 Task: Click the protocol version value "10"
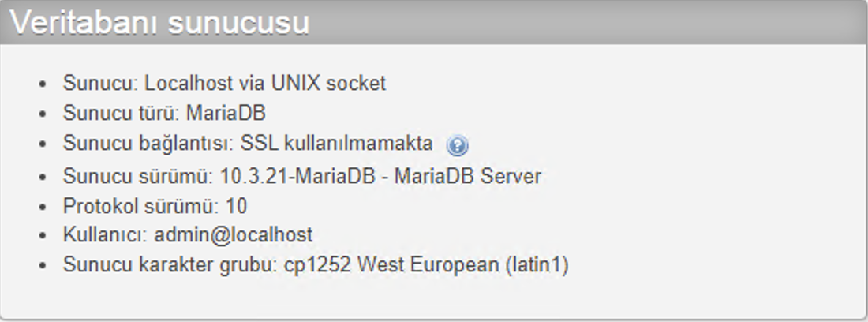(236, 206)
